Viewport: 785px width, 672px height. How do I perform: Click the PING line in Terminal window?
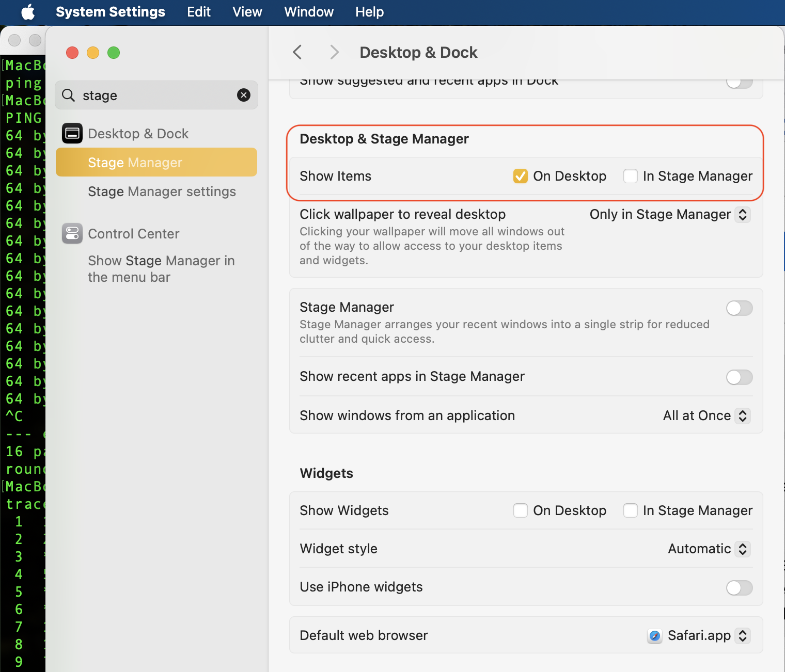(24, 118)
